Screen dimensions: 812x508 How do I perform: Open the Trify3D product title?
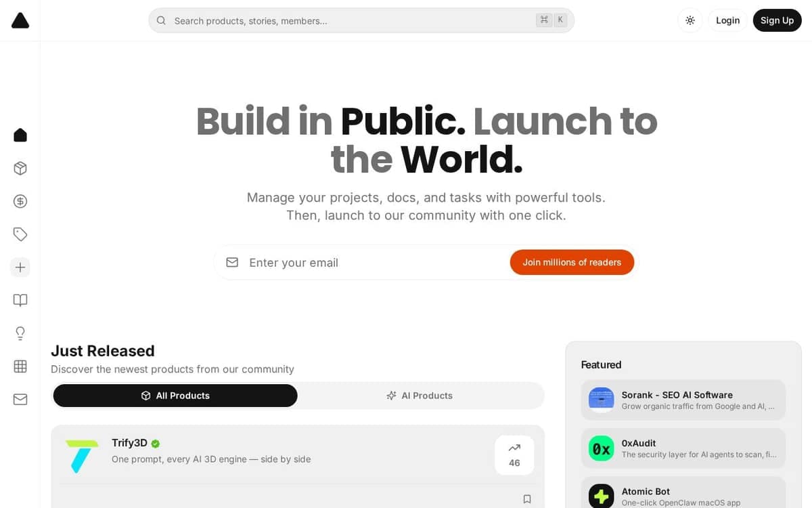click(x=129, y=443)
